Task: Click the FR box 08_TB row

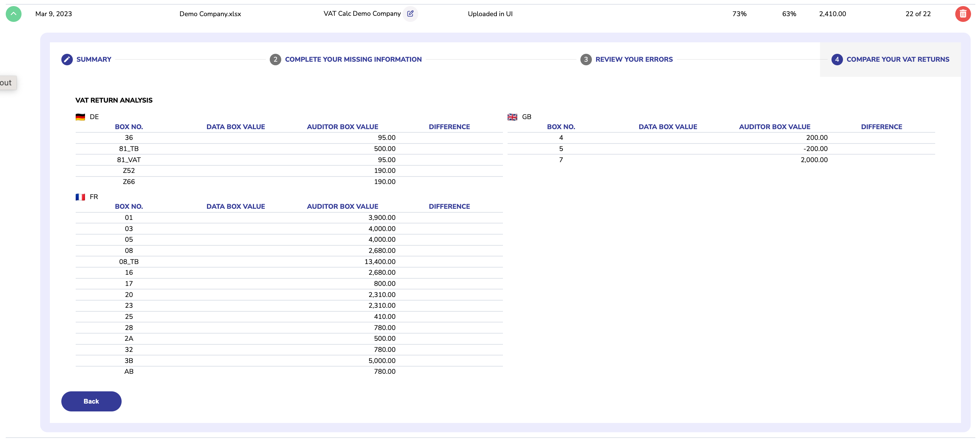Action: point(128,261)
